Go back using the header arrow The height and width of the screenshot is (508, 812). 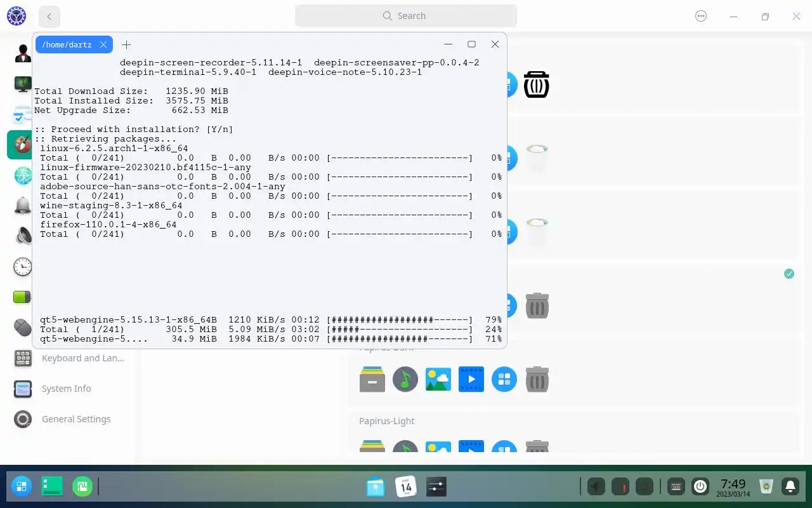(x=49, y=17)
